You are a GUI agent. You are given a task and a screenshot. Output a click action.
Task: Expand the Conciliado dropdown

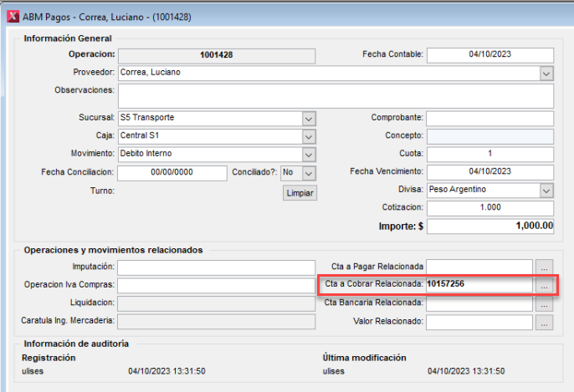tap(309, 172)
